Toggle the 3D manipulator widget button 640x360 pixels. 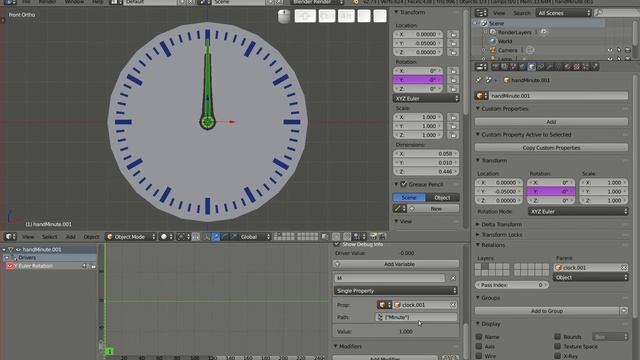tap(206, 237)
